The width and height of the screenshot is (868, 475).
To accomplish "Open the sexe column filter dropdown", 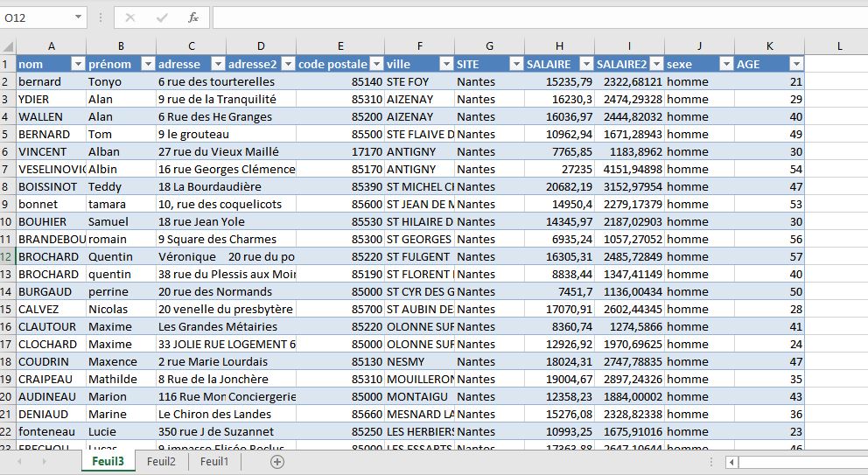I will [x=725, y=64].
